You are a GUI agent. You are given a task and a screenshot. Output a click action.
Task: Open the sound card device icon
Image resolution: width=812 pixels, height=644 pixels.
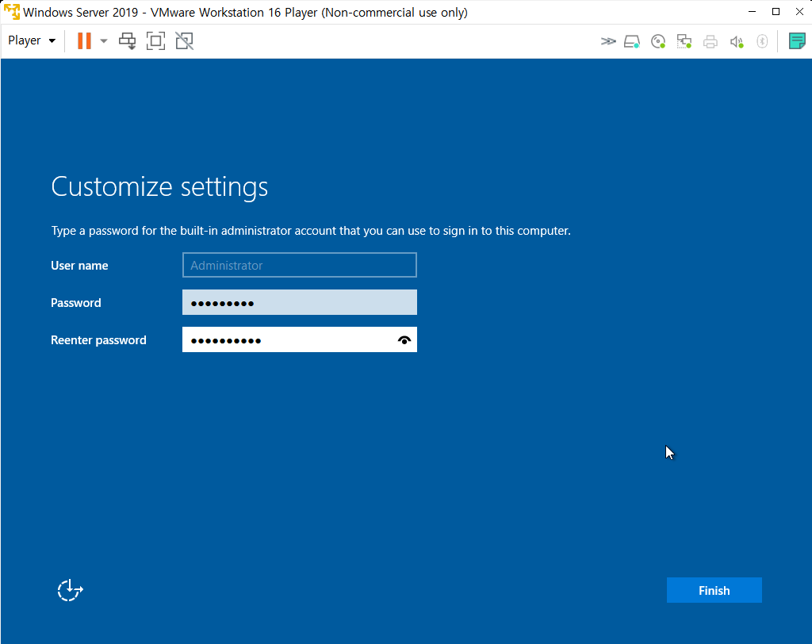(737, 41)
